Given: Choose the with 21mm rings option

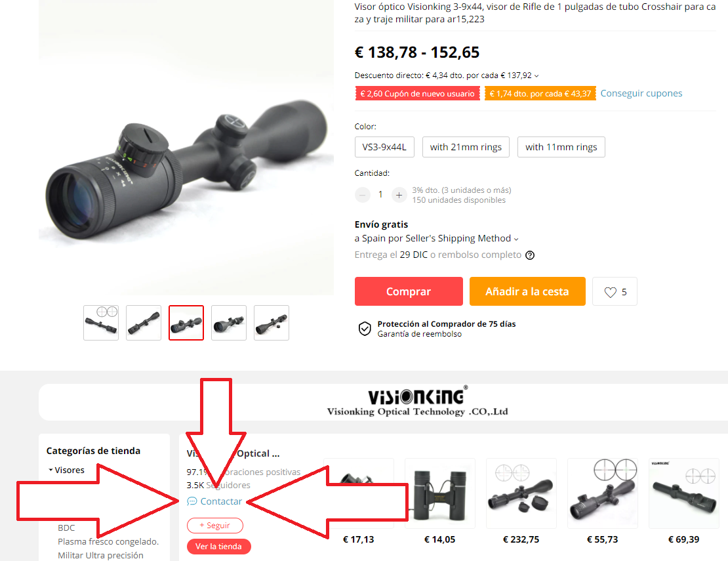Looking at the screenshot, I should (x=466, y=147).
